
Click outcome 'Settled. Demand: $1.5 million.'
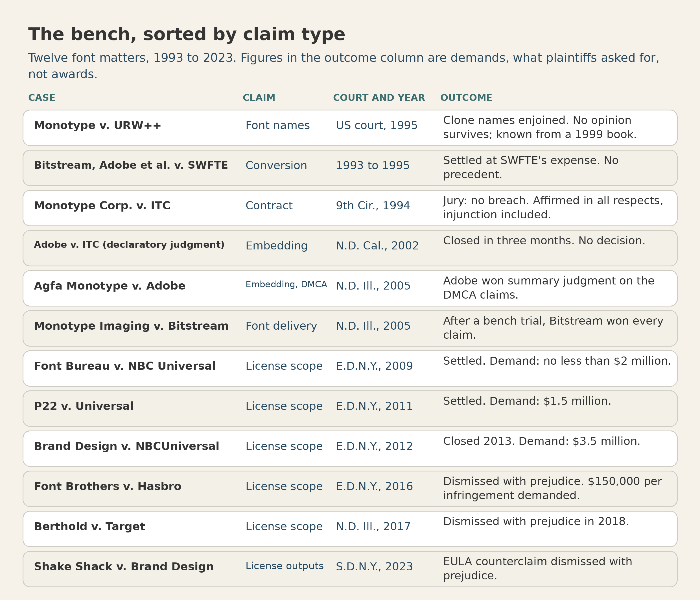pos(527,401)
